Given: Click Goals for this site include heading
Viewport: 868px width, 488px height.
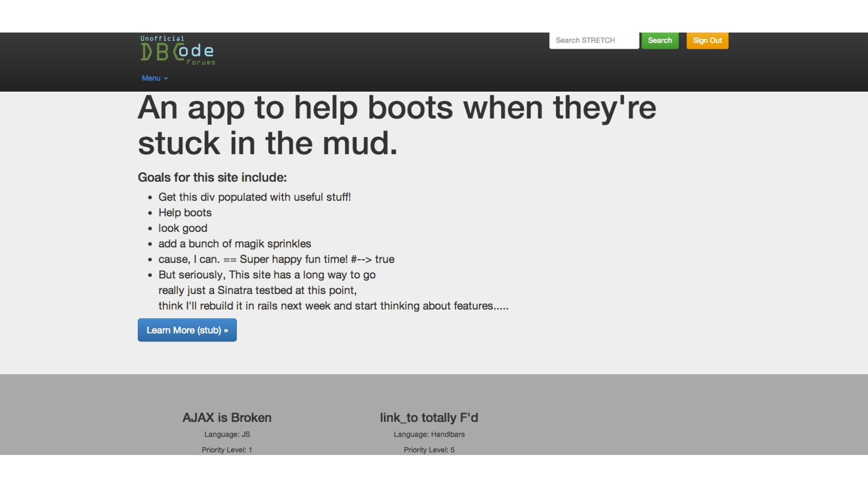Looking at the screenshot, I should (212, 178).
